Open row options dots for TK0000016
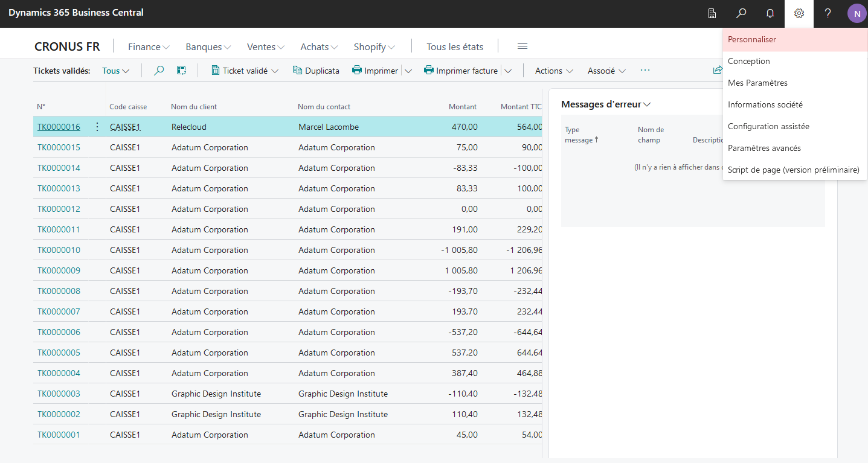 (x=97, y=127)
